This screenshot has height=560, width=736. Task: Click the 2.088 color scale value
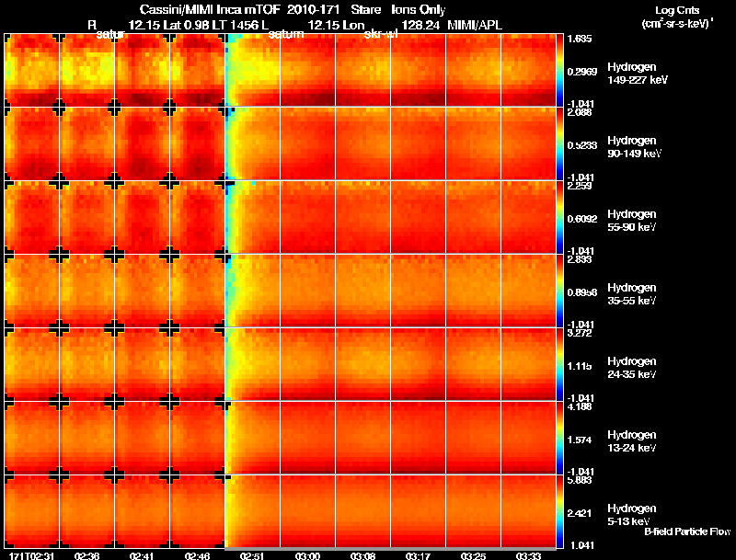[581, 112]
